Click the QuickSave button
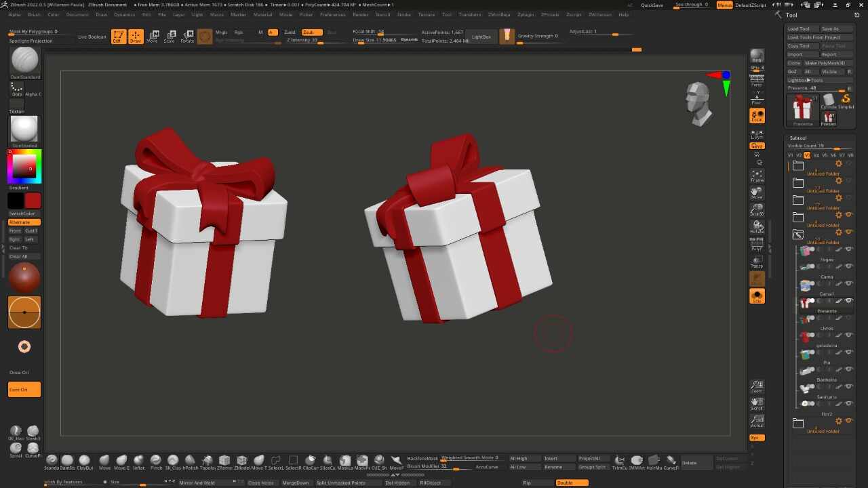This screenshot has width=868, height=488. coord(652,5)
